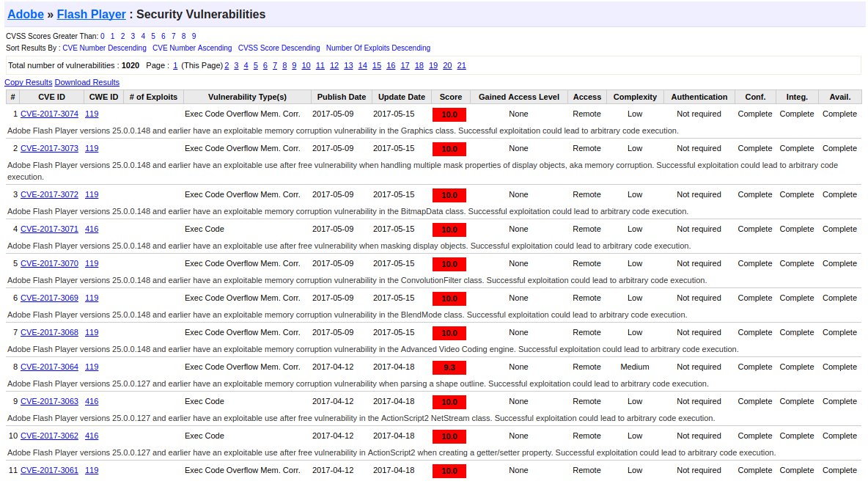Click the Publish Date column header
Viewport: 868px width, 484px height.
[342, 97]
